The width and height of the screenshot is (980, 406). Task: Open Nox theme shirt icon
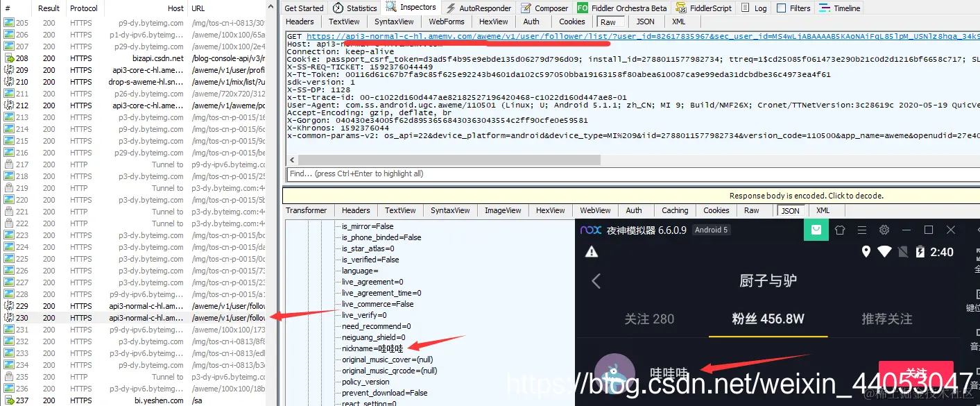coord(839,230)
